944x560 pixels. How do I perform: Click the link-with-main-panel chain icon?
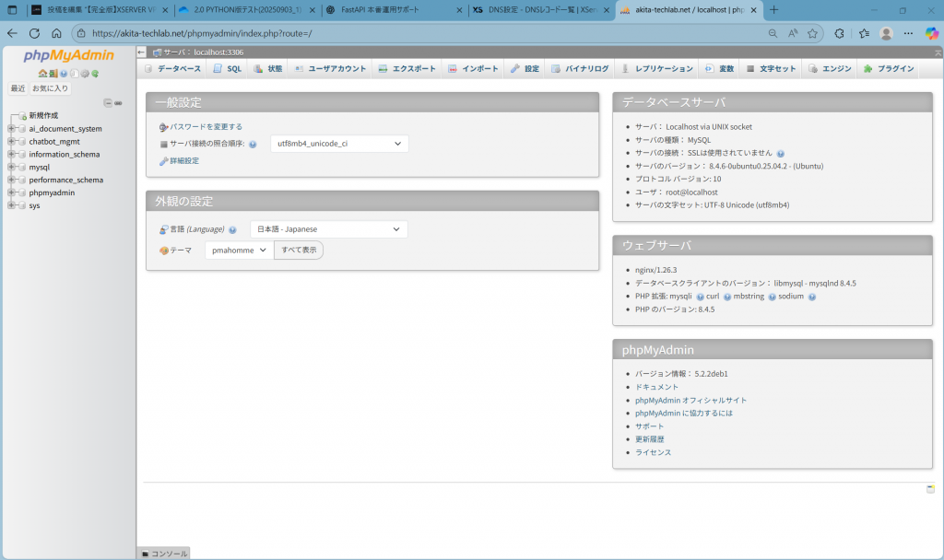pos(119,103)
